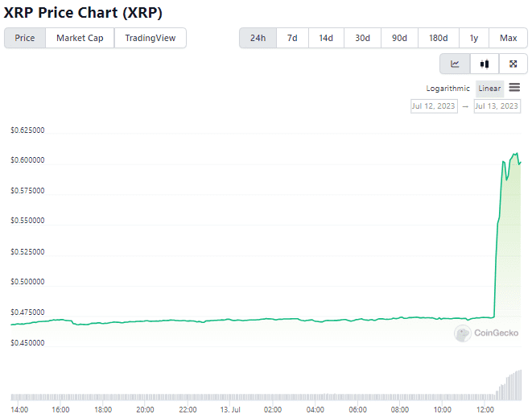Click the $0.600000 axis label
532x418 pixels.
[x=27, y=160]
